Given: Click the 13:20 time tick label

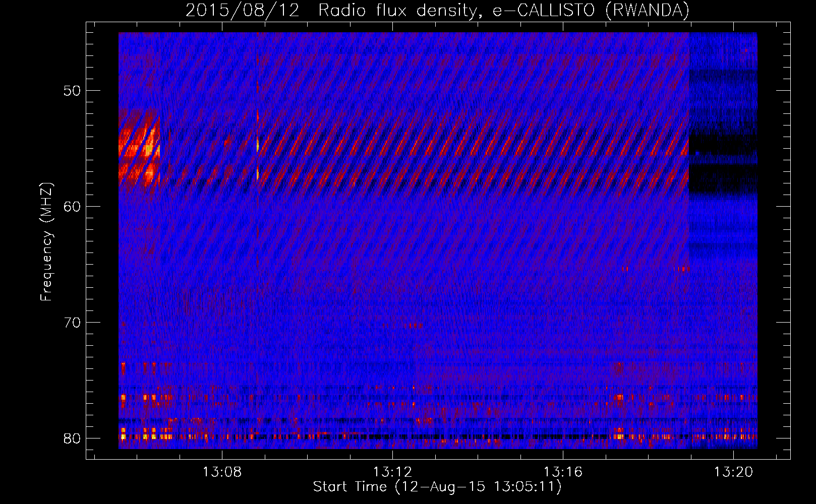Looking at the screenshot, I should pyautogui.click(x=733, y=472).
